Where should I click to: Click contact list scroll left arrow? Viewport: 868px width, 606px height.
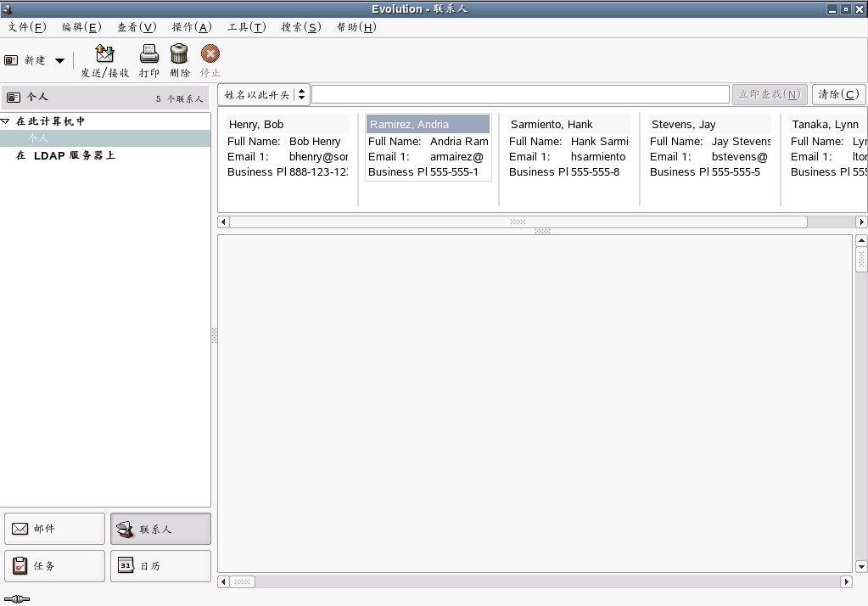[223, 222]
